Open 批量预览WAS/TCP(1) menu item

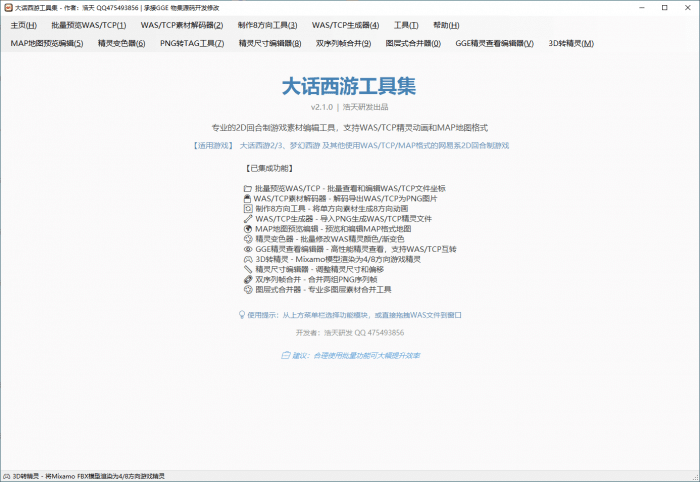click(x=88, y=25)
